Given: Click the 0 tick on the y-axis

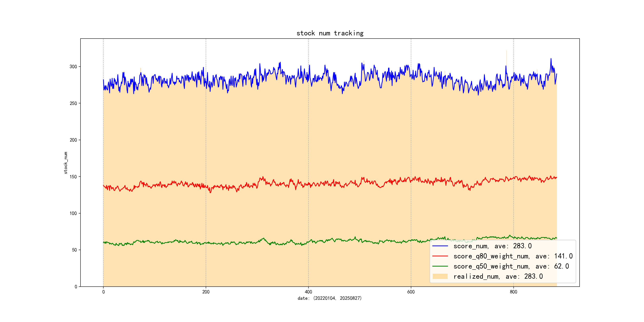Looking at the screenshot, I should (76, 287).
